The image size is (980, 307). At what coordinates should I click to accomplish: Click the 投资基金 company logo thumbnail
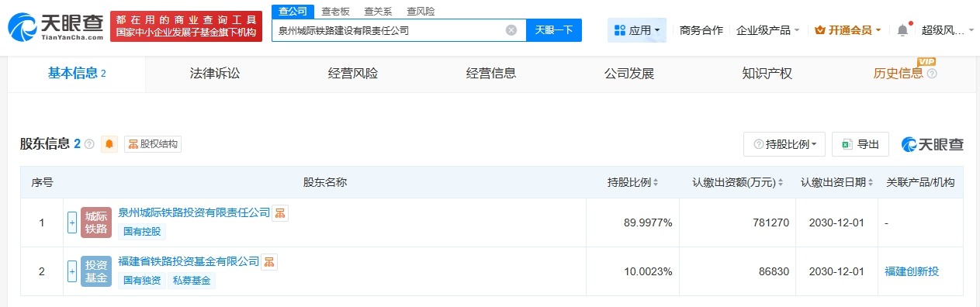click(96, 271)
